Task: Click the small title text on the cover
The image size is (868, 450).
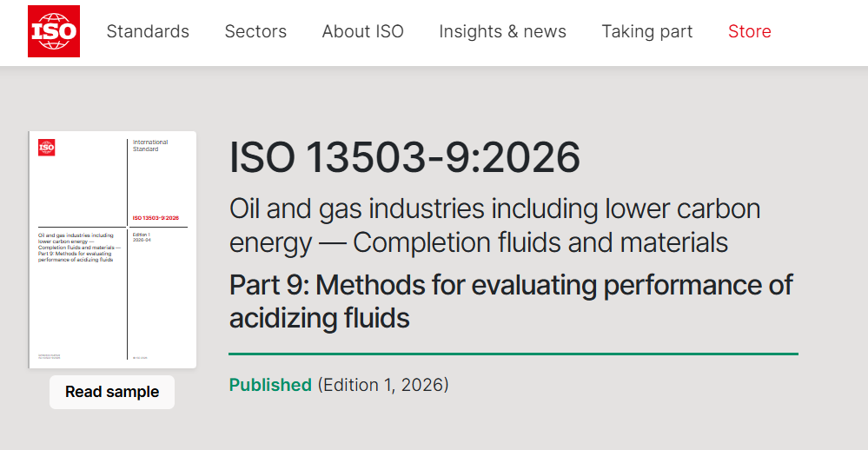Action: [x=78, y=248]
